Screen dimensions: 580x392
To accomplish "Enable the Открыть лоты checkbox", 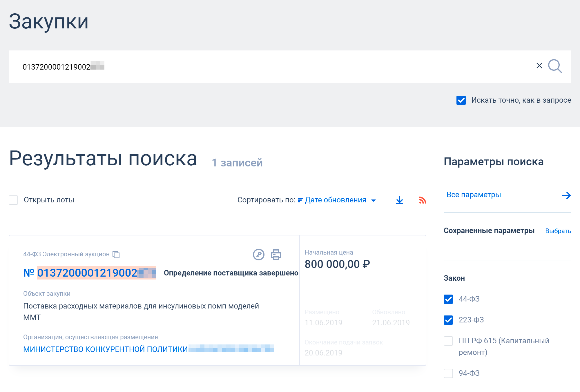I will pyautogui.click(x=13, y=200).
